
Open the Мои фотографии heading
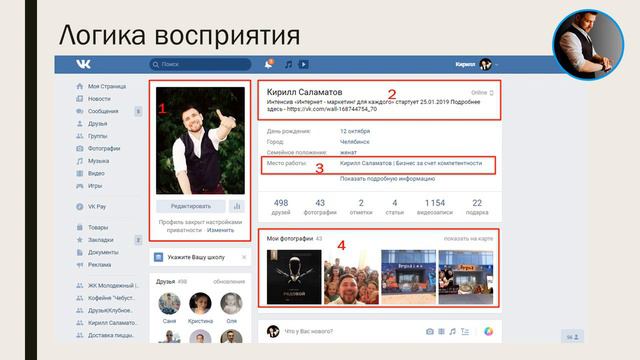click(290, 238)
